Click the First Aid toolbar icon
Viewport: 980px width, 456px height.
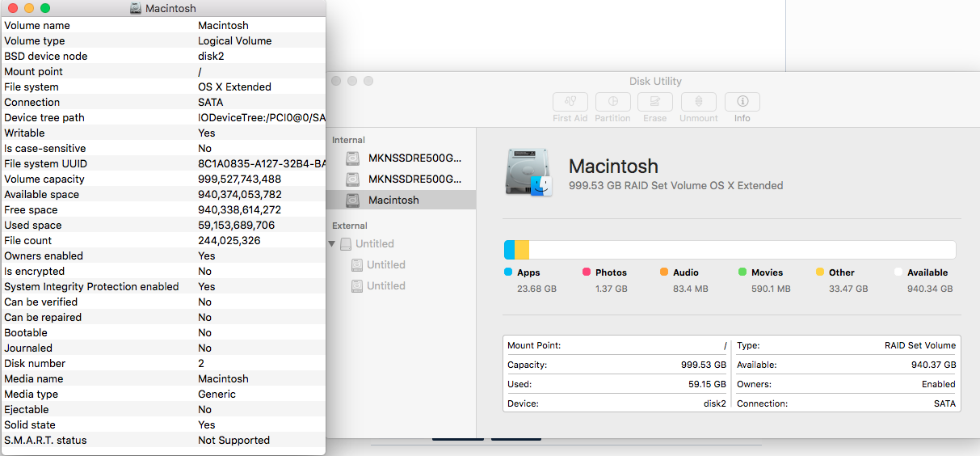(570, 102)
